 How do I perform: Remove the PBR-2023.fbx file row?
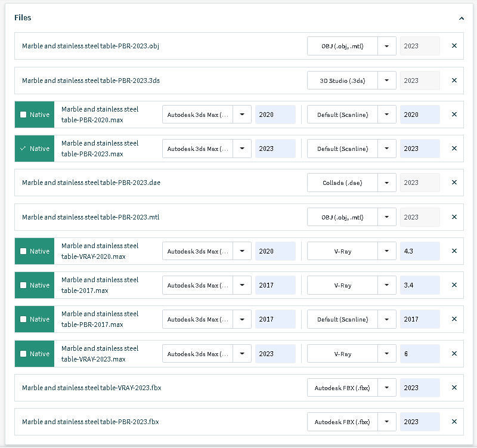(454, 422)
